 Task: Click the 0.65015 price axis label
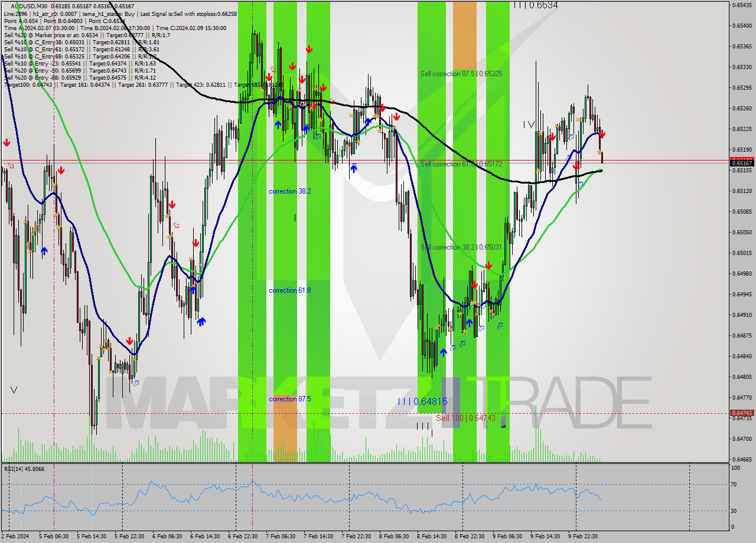pos(742,253)
